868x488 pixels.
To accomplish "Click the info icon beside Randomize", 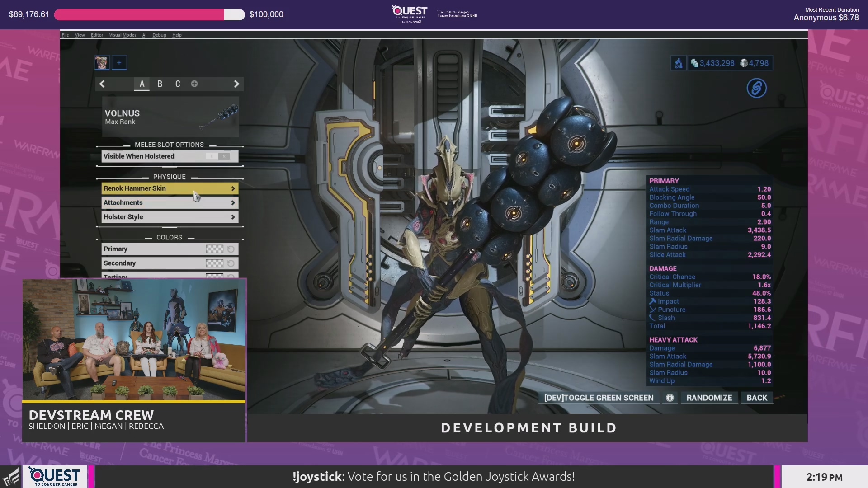I will [x=670, y=398].
